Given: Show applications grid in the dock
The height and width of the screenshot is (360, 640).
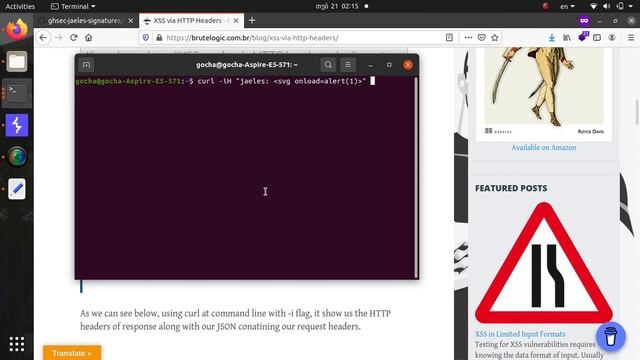Looking at the screenshot, I should [17, 344].
